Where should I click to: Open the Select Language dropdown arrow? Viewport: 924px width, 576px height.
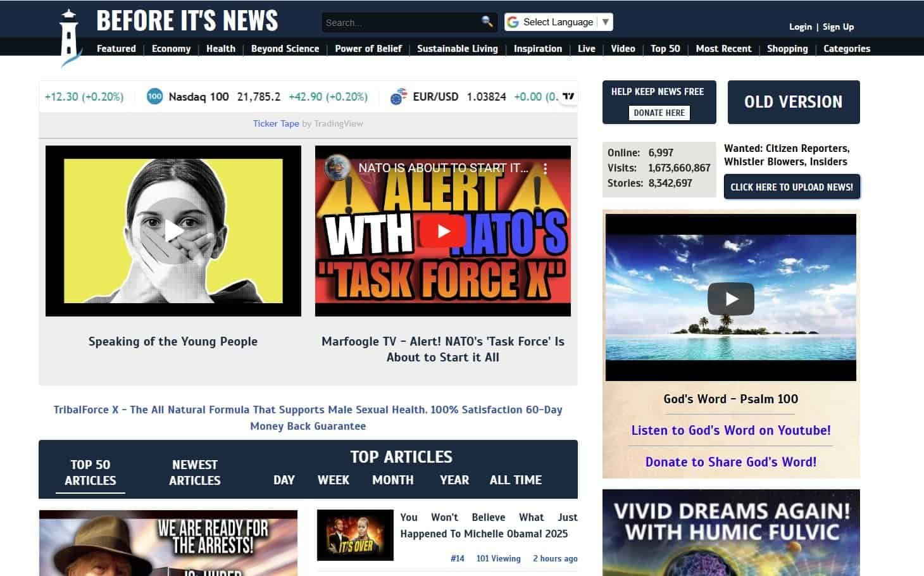[606, 22]
